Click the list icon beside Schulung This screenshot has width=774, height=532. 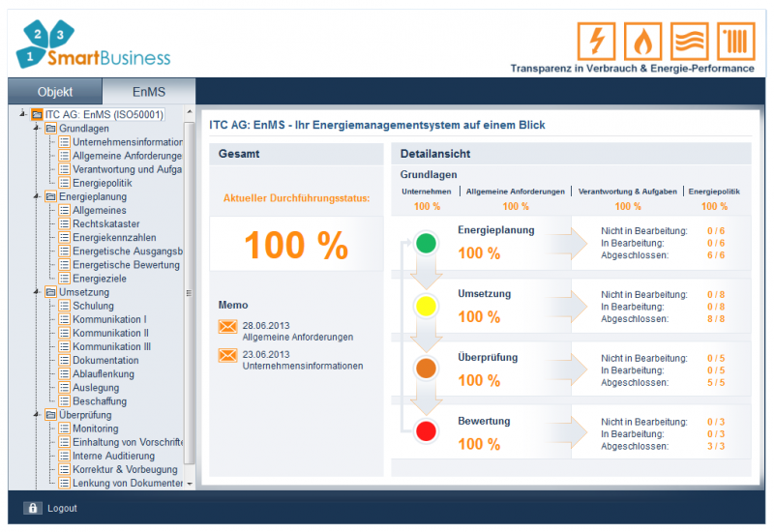[64, 306]
